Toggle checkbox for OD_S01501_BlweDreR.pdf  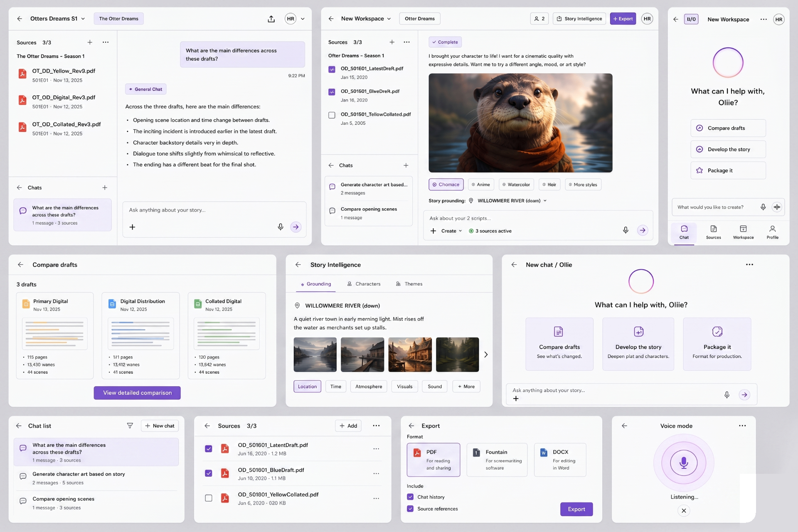pos(332,92)
